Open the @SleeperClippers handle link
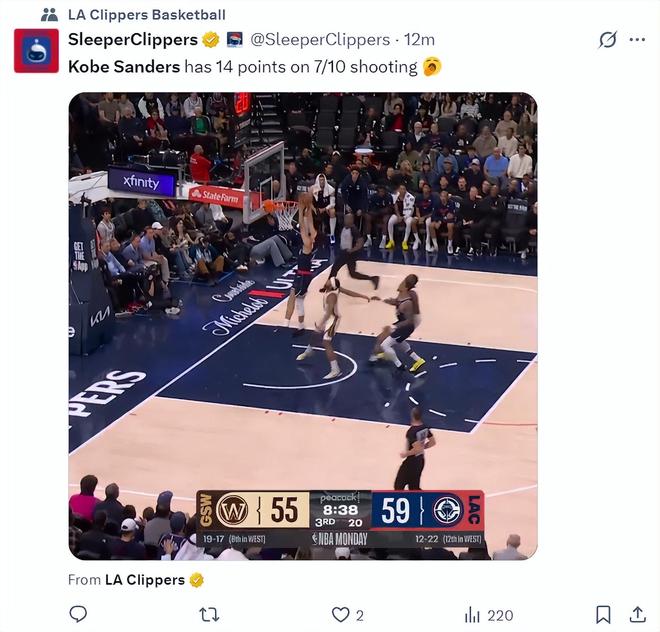 [320, 40]
